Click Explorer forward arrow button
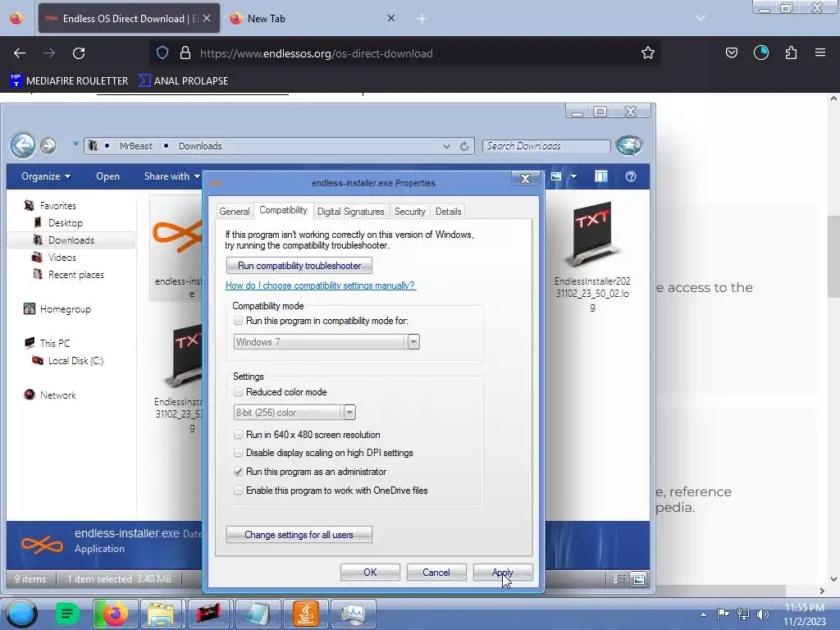Viewport: 840px width, 630px height. tap(48, 146)
